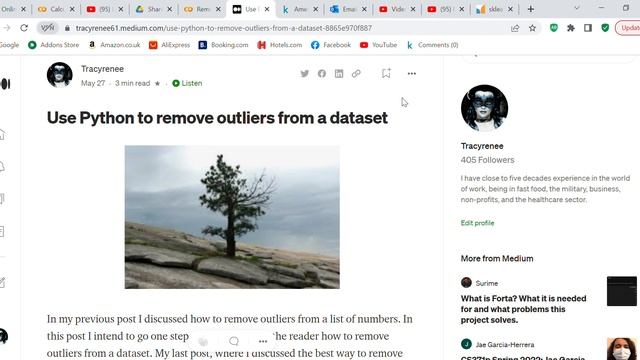Open notifications bell in sidebar

coord(2,167)
